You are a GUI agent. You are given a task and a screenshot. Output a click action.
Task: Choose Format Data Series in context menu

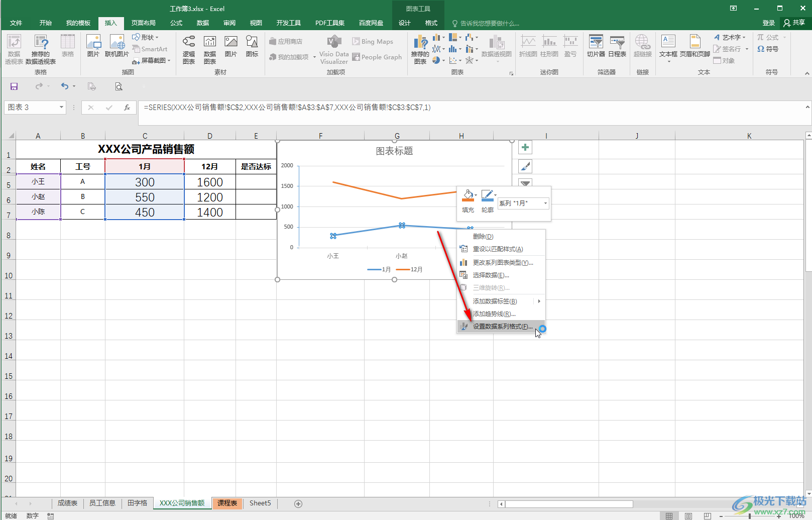pos(501,327)
